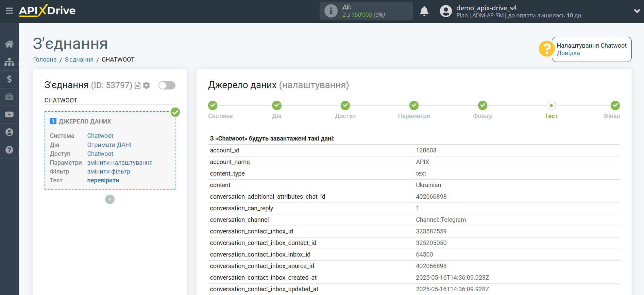Viewport: 644px width, 295px height.
Task: Open the profile sidebar icon
Action: click(9, 132)
